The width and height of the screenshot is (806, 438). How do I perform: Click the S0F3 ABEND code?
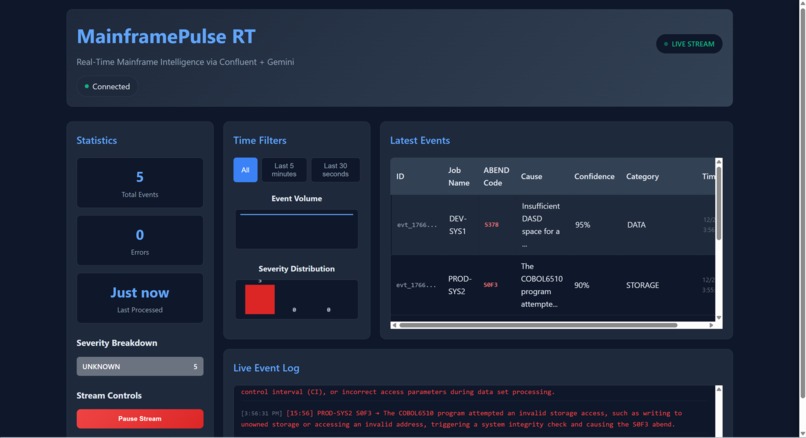(490, 285)
